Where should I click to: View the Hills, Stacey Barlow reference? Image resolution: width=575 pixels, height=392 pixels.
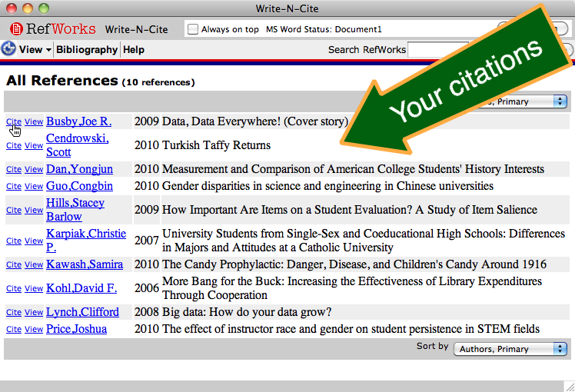(x=34, y=210)
